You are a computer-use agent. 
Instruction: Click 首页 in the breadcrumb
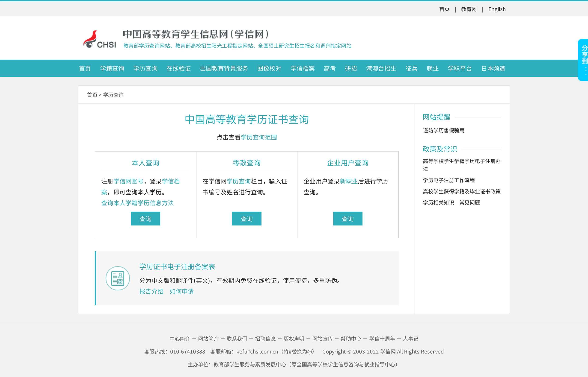(92, 95)
